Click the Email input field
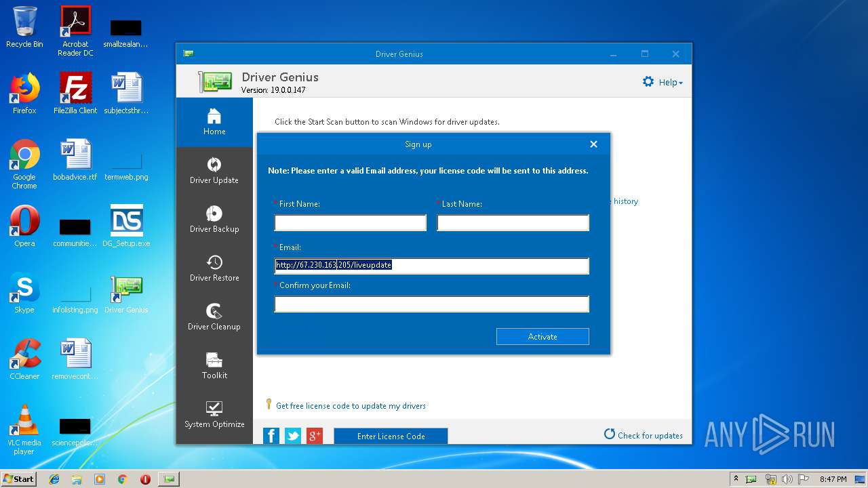 pos(432,266)
